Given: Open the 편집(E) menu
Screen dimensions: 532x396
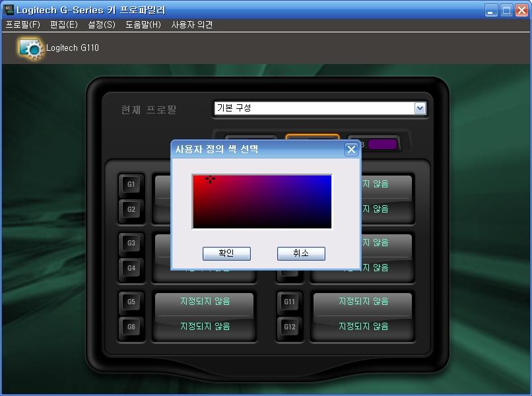Looking at the screenshot, I should [64, 25].
